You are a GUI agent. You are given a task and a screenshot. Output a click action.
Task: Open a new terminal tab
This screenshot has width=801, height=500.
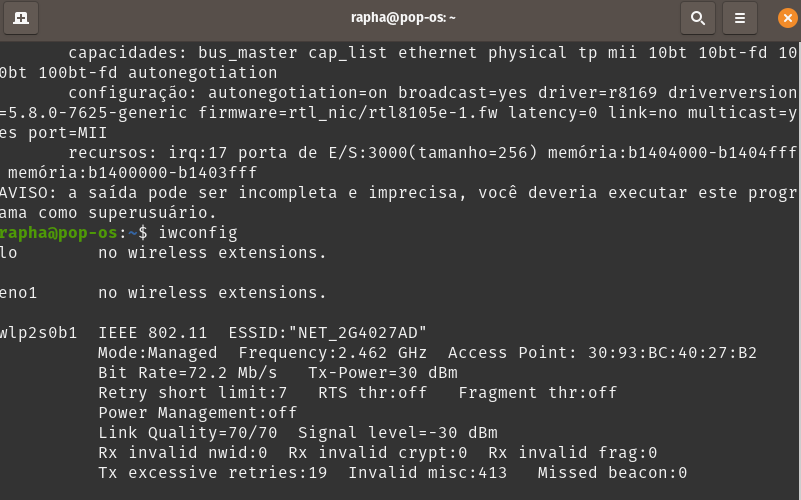point(21,18)
